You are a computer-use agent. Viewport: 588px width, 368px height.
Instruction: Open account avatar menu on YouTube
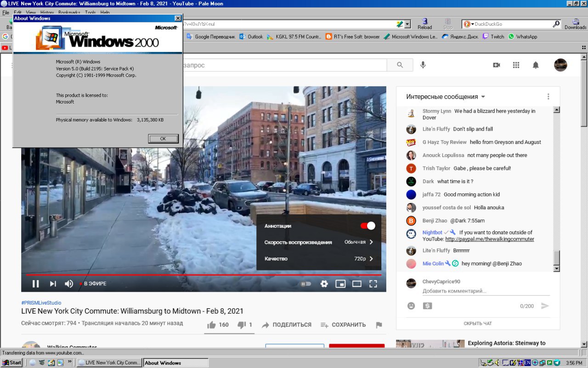pyautogui.click(x=560, y=65)
